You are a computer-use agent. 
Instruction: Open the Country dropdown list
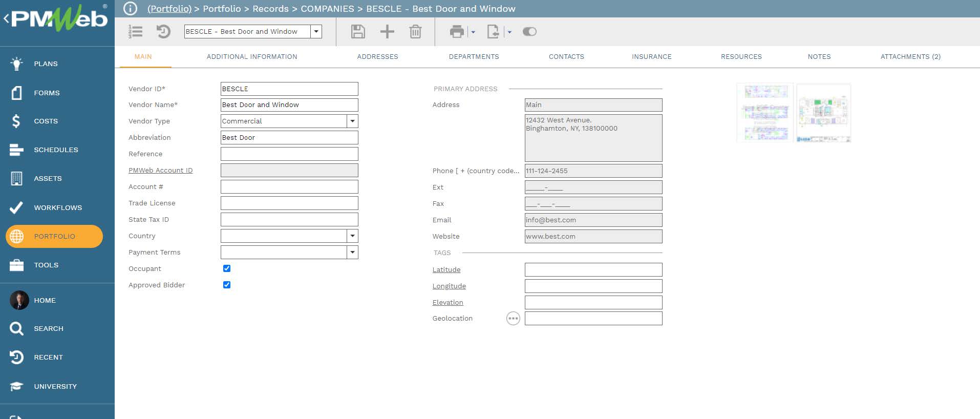pos(352,236)
